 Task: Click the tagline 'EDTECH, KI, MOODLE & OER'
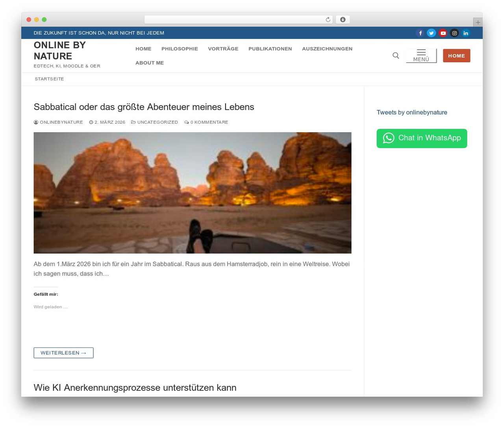67,66
